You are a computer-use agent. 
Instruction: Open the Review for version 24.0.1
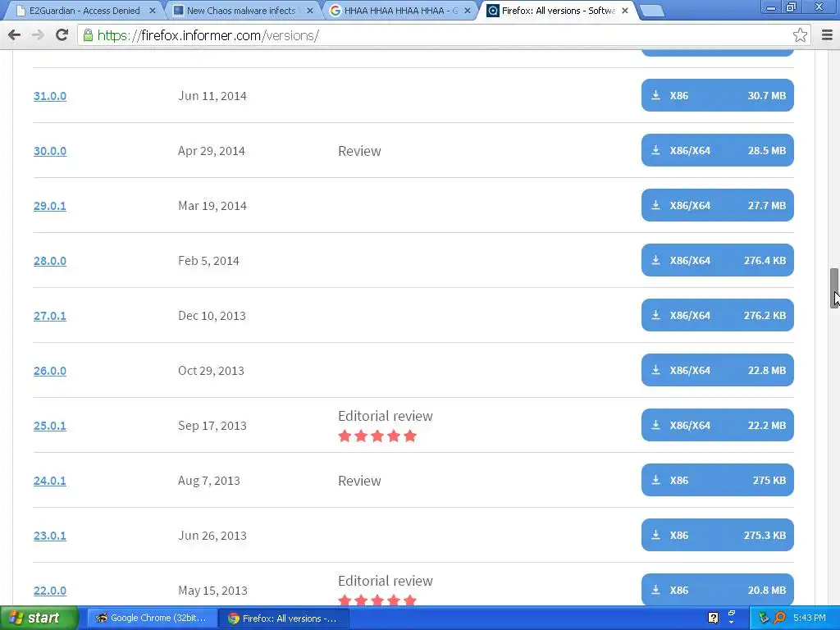(359, 481)
